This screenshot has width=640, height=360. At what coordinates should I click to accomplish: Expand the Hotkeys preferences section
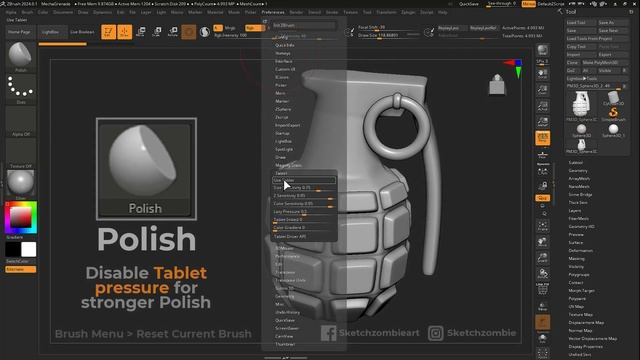[x=283, y=53]
